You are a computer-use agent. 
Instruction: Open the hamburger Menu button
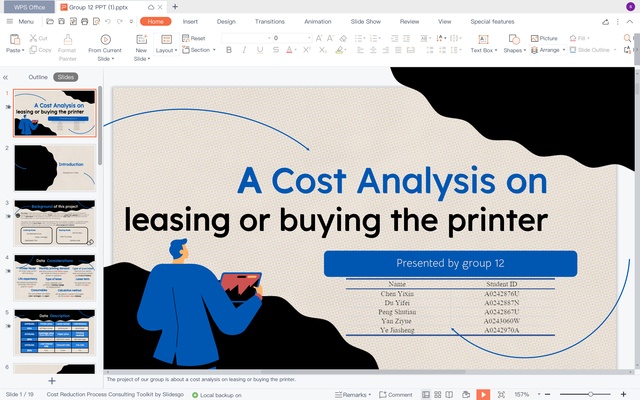pyautogui.click(x=20, y=21)
